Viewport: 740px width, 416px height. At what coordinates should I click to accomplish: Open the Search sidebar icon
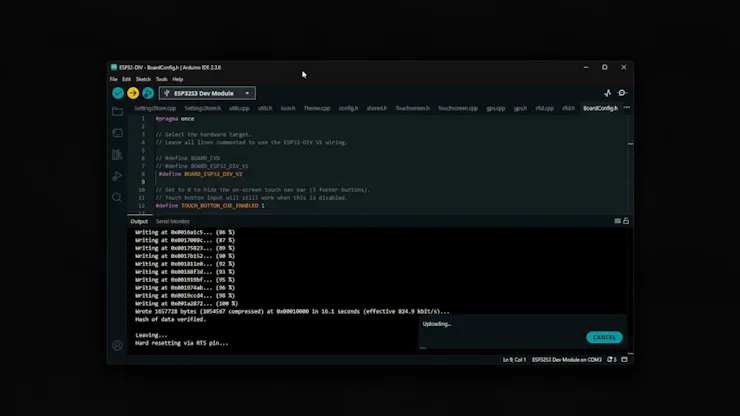coord(117,197)
